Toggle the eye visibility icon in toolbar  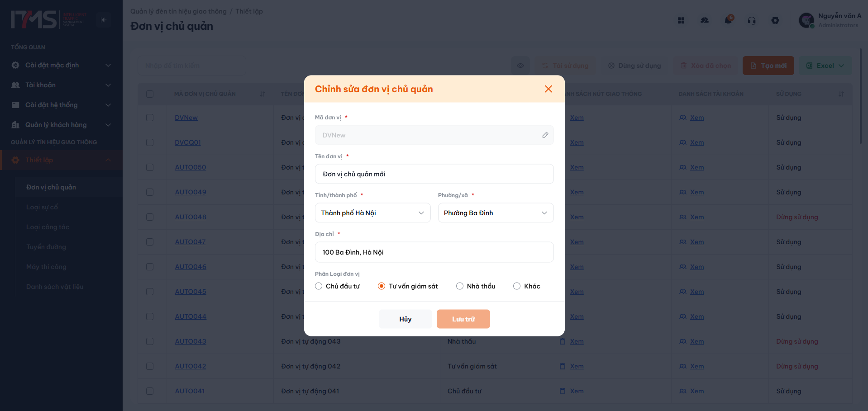click(520, 66)
